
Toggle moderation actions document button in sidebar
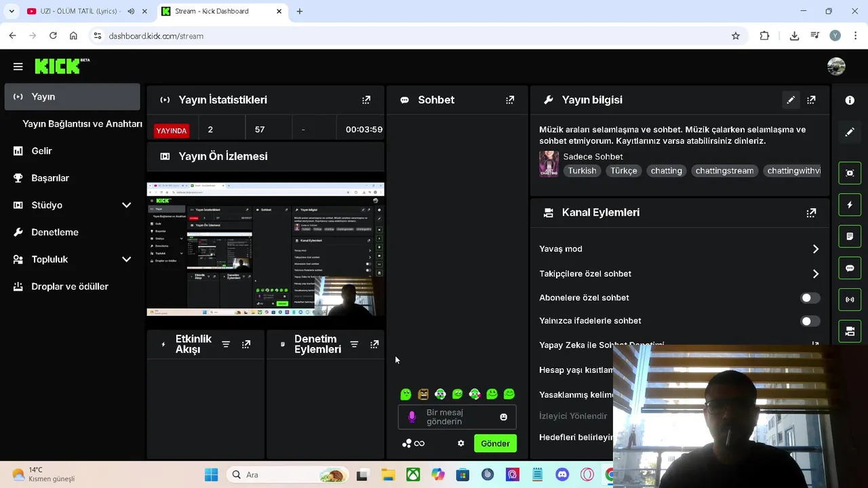click(x=850, y=237)
